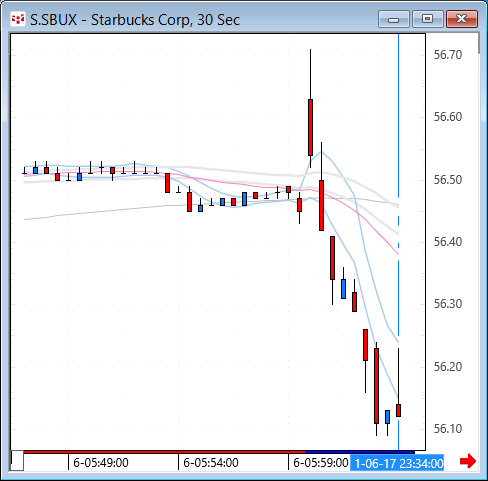The width and height of the screenshot is (488, 481).
Task: Click the 56.70 price scale label
Action: (x=448, y=55)
